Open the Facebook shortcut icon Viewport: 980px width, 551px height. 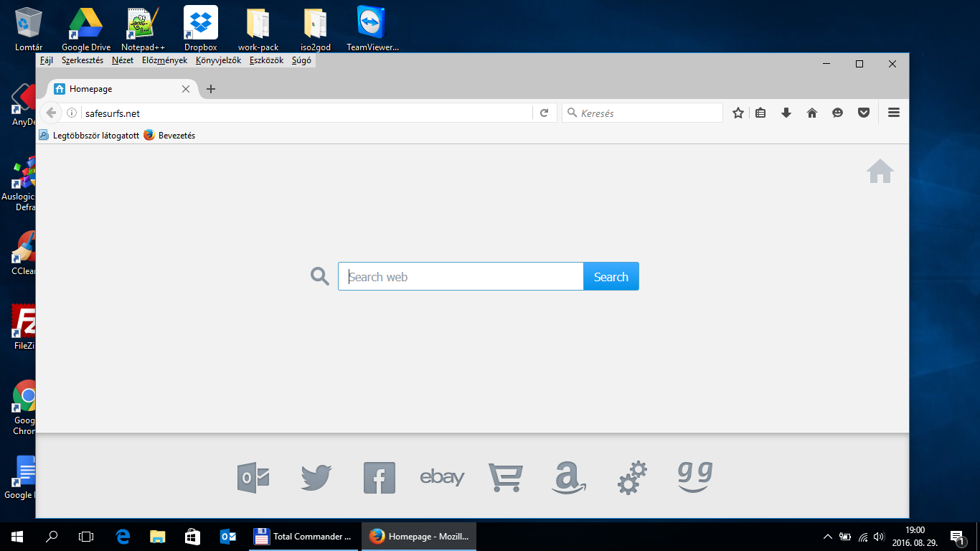click(x=379, y=478)
